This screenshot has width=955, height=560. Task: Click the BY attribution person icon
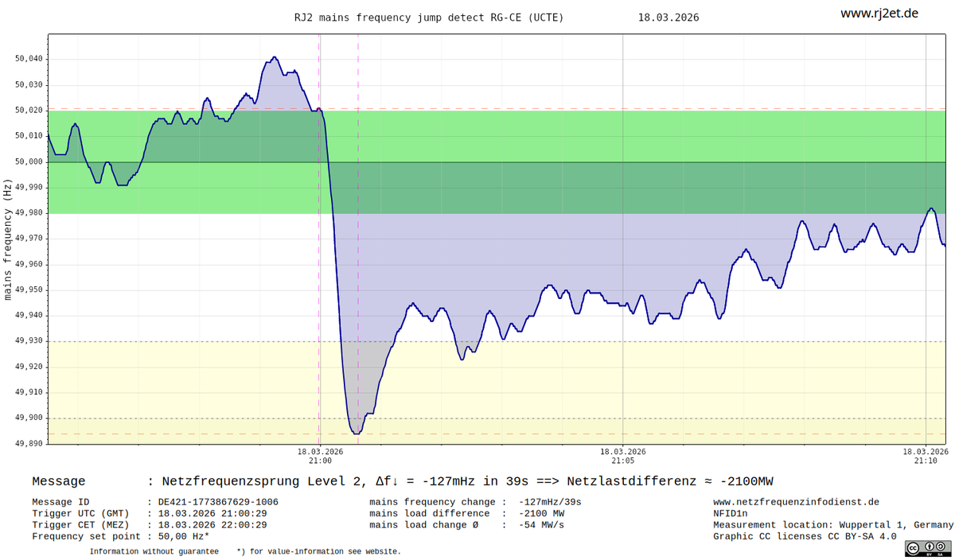point(929,546)
